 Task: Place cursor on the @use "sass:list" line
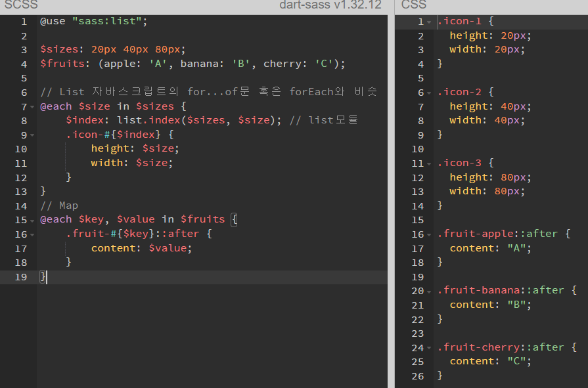pyautogui.click(x=94, y=21)
